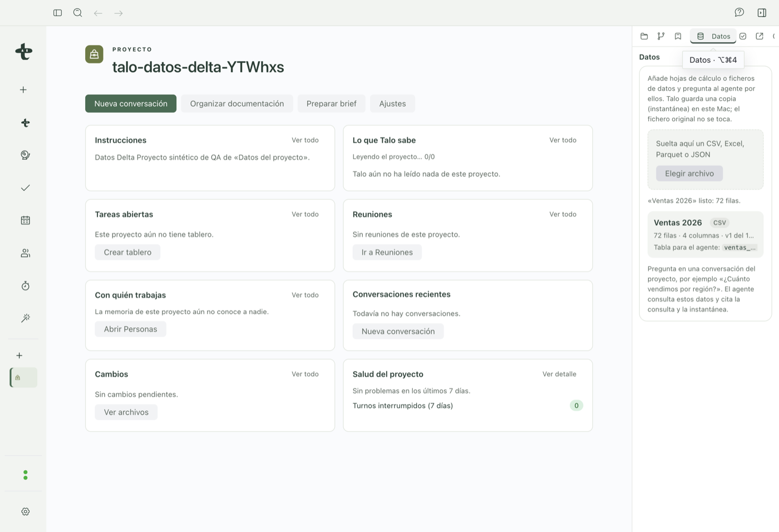Click Preparar brief
The width and height of the screenshot is (779, 532).
pos(332,104)
